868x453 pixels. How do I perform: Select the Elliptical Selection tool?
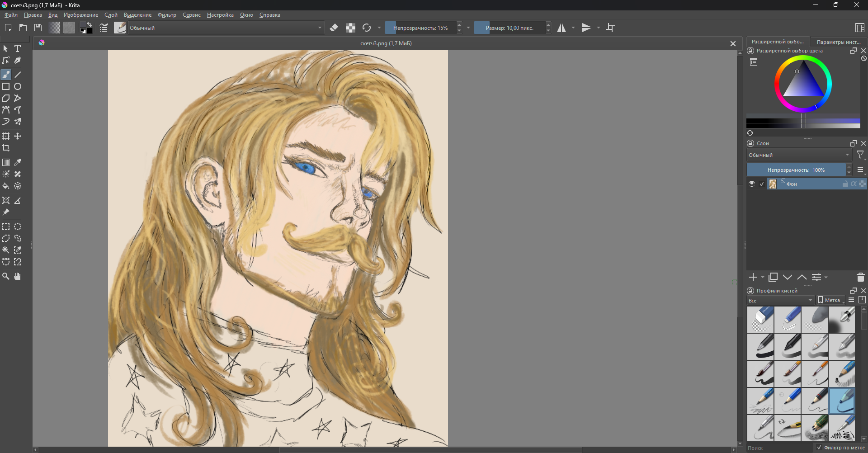tap(18, 226)
